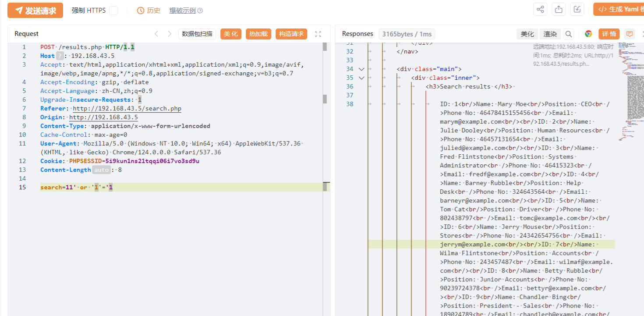
Task: Click the 发送请求 send request button
Action: tap(35, 11)
